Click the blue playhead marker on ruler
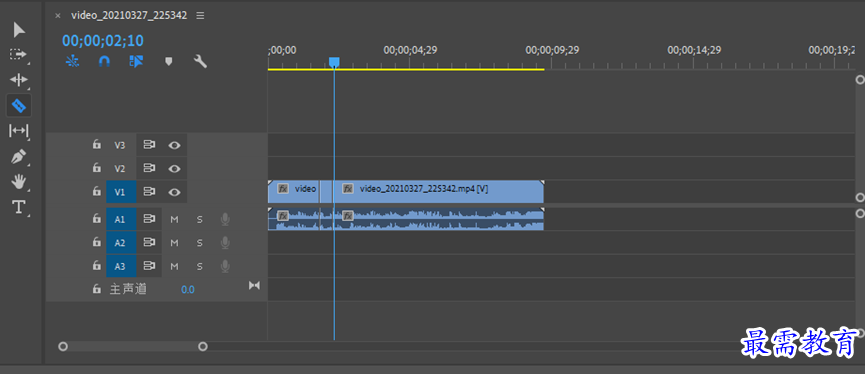This screenshot has width=865, height=374. (x=334, y=62)
